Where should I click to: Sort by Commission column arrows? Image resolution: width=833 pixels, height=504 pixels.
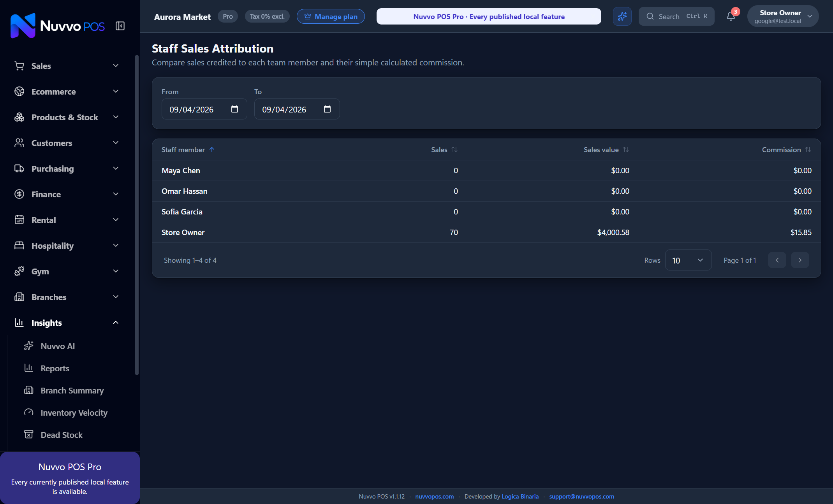(808, 149)
